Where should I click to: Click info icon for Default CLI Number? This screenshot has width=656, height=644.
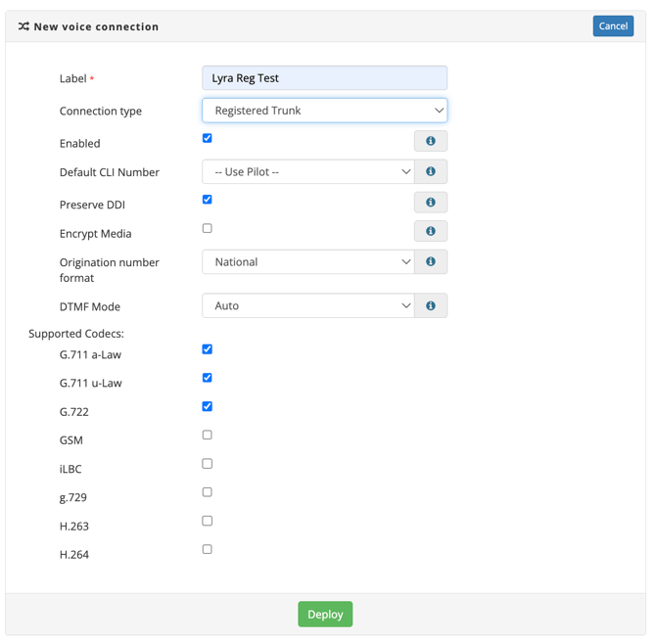point(430,172)
